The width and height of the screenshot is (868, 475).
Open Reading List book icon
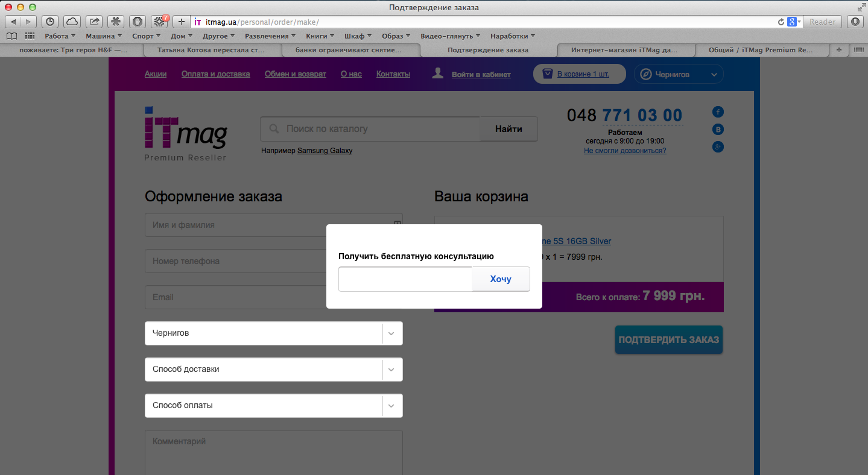11,36
